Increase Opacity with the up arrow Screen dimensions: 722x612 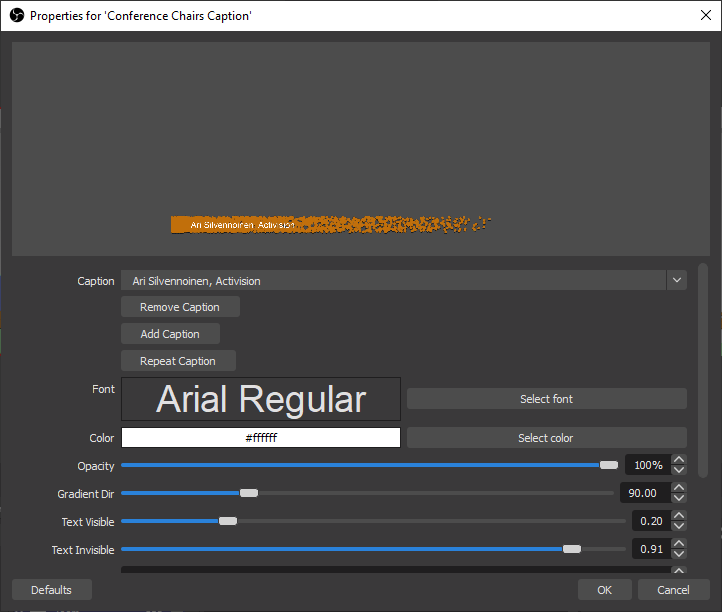pyautogui.click(x=679, y=461)
